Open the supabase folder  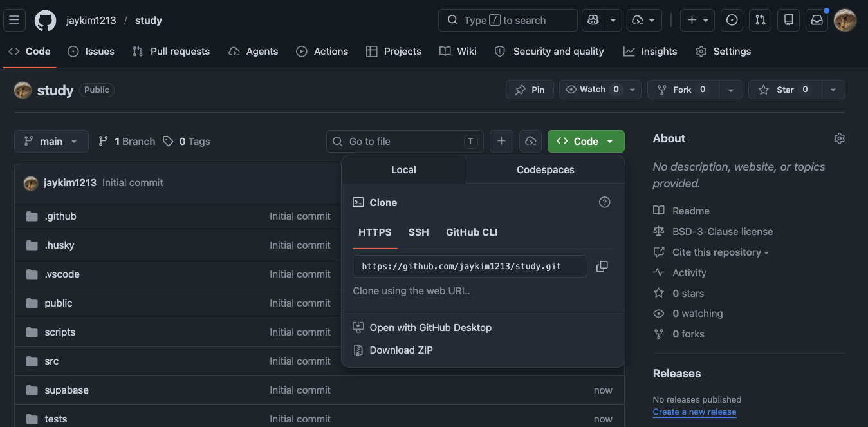coord(66,390)
